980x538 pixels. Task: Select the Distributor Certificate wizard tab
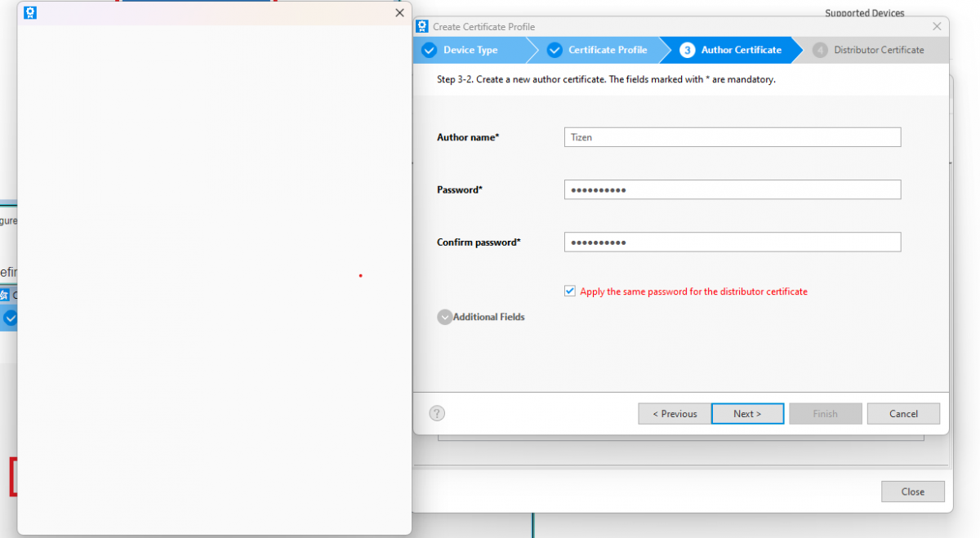[x=878, y=50]
